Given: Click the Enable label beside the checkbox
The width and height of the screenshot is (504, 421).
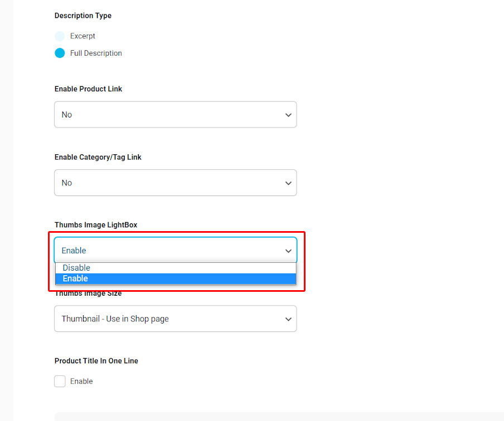Looking at the screenshot, I should coord(81,381).
